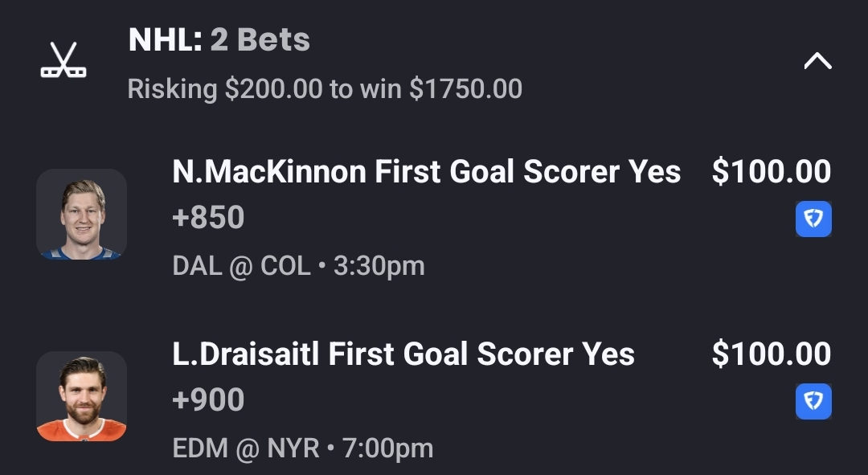
Task: Open the EDM @ NYR matchup
Action: (246, 448)
